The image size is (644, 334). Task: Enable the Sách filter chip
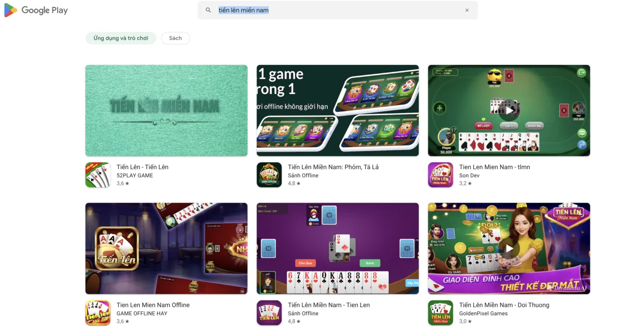[x=175, y=38]
